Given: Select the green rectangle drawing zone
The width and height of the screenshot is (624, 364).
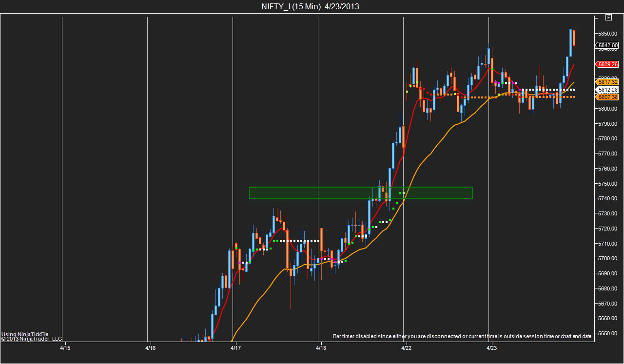Looking at the screenshot, I should [x=361, y=193].
